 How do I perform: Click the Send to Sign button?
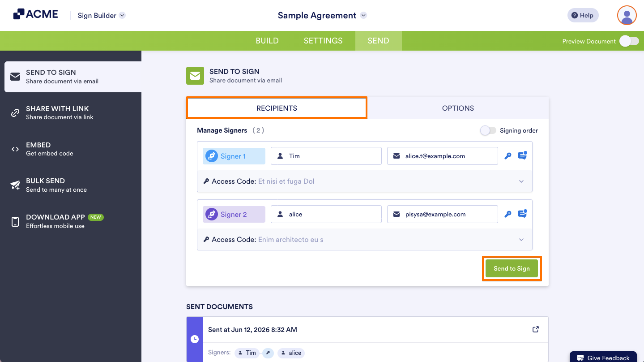click(x=512, y=268)
